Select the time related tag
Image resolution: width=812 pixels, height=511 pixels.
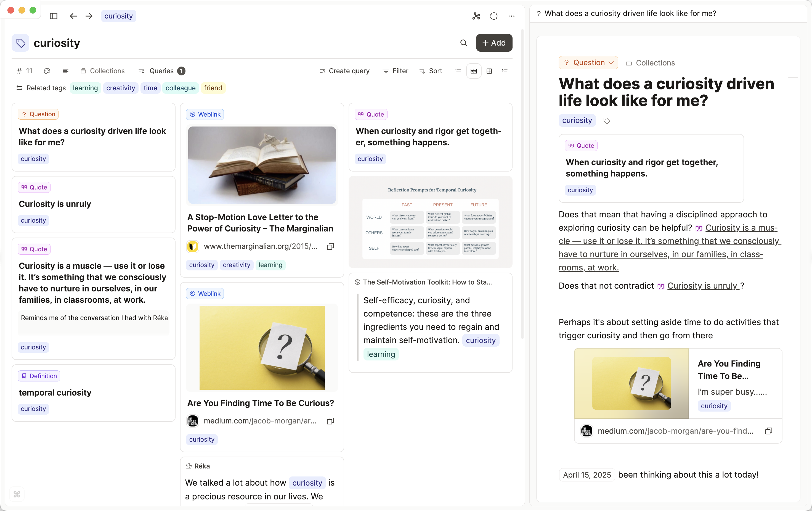[150, 88]
